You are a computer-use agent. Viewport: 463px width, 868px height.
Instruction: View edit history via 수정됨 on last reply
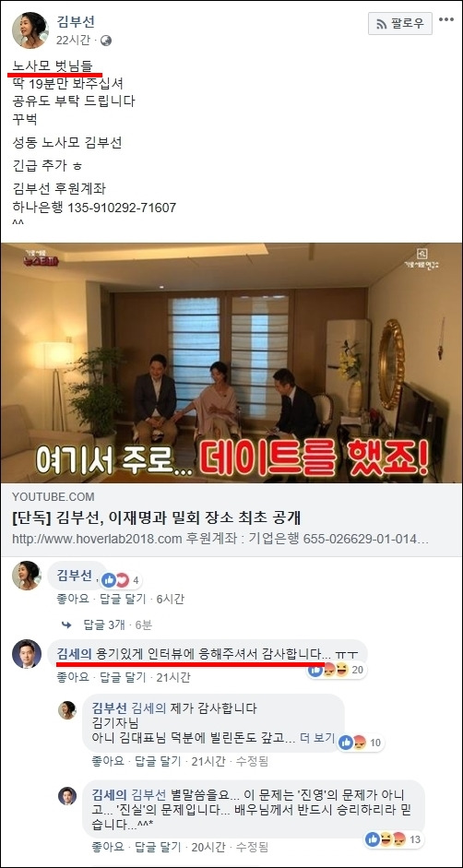[252, 847]
